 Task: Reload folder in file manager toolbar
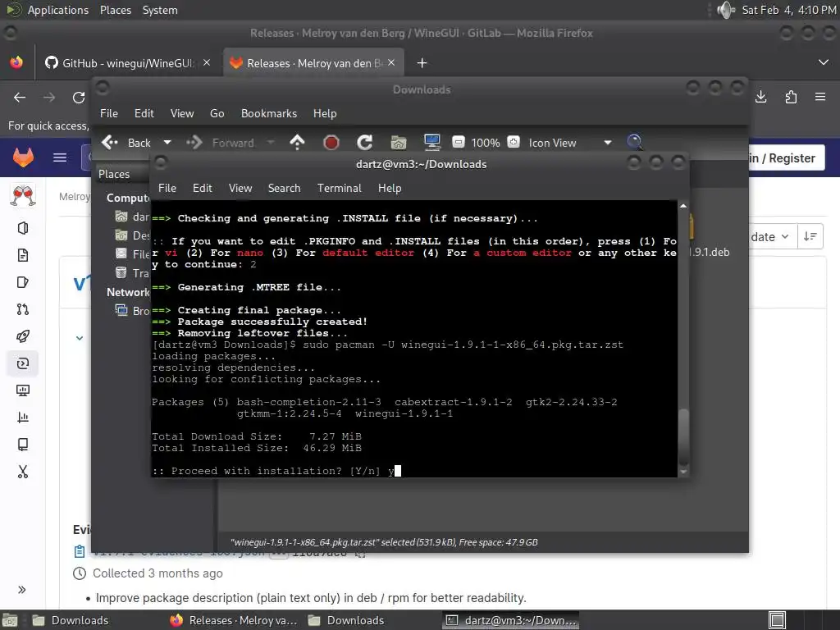(x=365, y=143)
